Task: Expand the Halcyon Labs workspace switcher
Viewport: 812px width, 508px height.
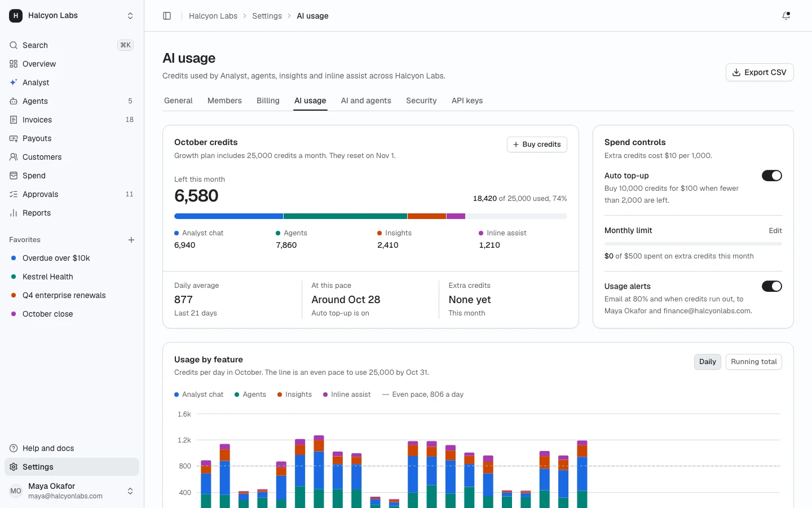Action: coord(130,16)
